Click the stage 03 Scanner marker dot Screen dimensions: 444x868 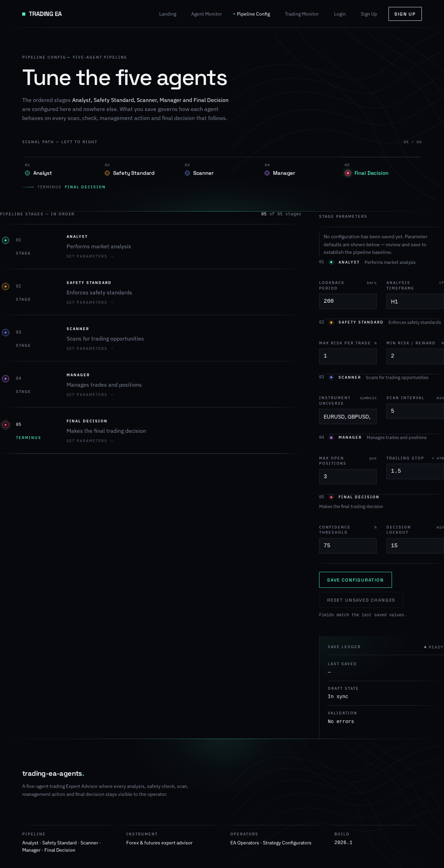(x=6, y=333)
